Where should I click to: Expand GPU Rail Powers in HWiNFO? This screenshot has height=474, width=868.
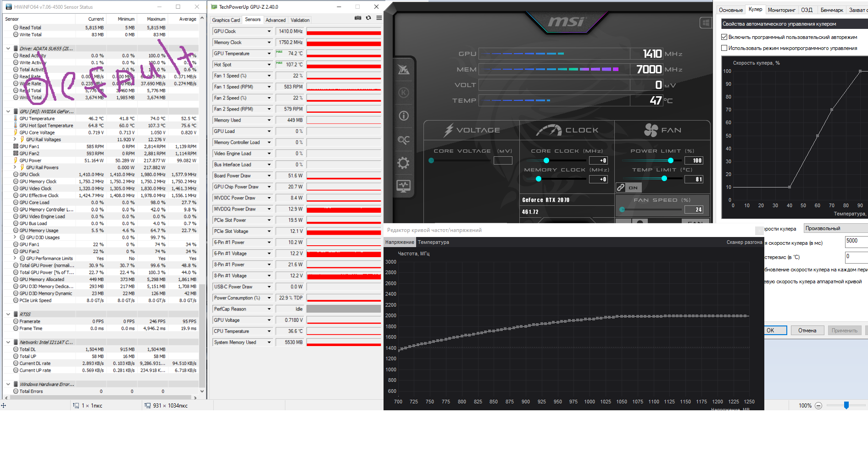[15, 167]
